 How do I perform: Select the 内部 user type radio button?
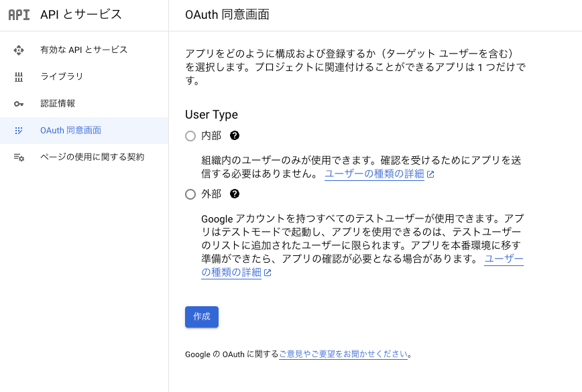[x=189, y=135]
